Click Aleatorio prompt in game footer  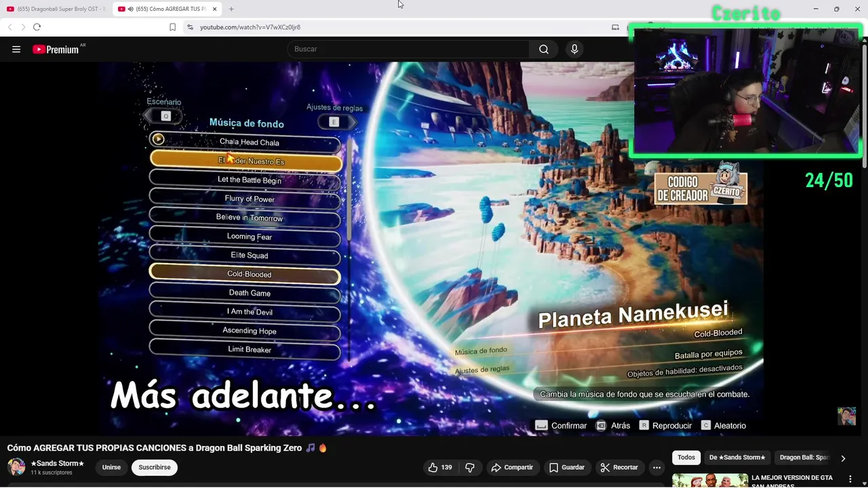pyautogui.click(x=724, y=426)
